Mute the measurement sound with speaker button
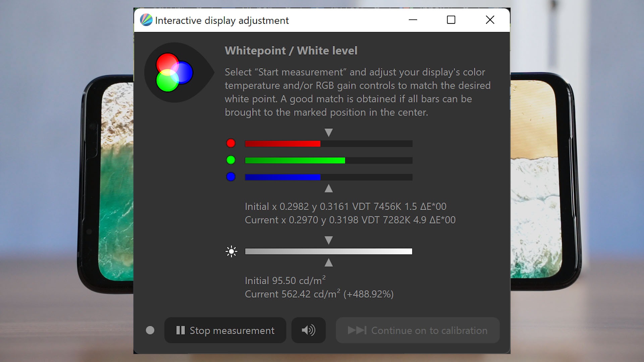The image size is (644, 362). [x=309, y=330]
